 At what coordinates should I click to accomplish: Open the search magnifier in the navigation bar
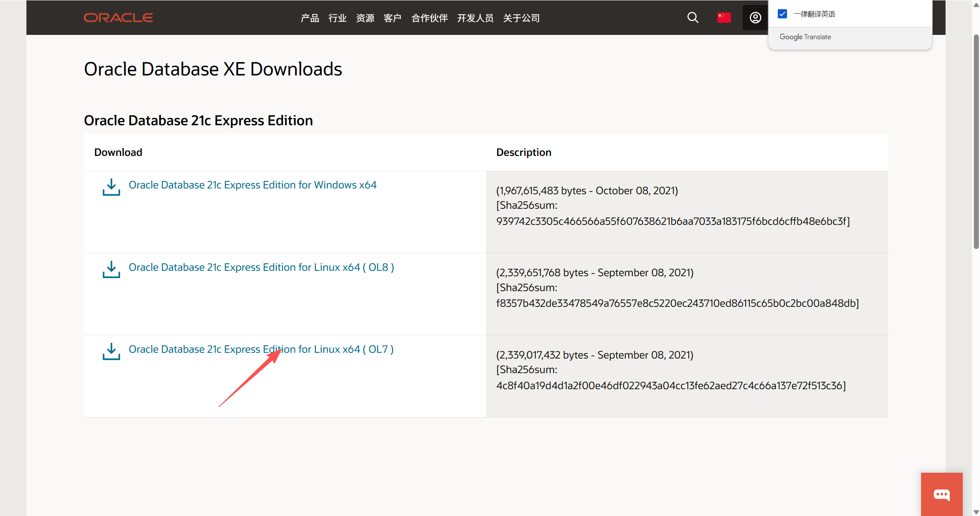(x=692, y=18)
